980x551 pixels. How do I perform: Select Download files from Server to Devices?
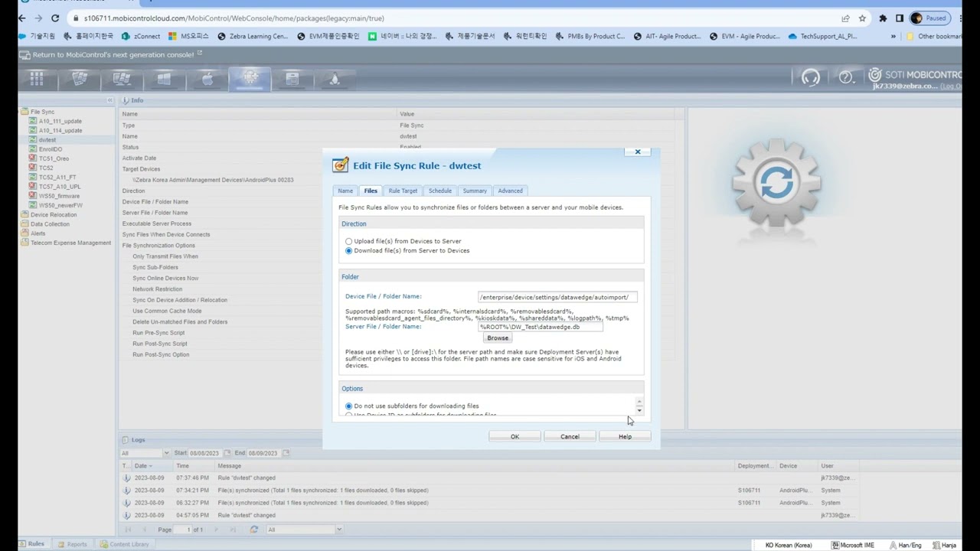point(348,250)
